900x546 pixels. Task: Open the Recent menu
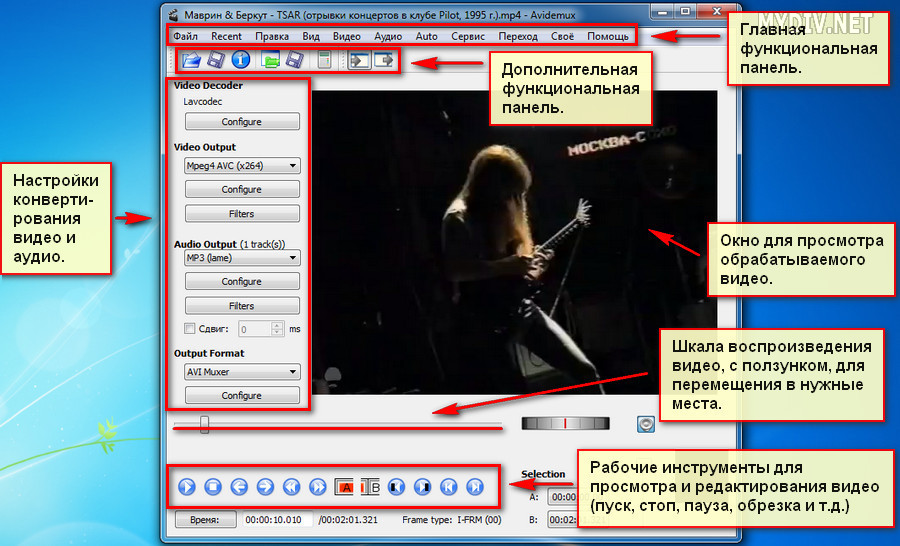pos(226,36)
